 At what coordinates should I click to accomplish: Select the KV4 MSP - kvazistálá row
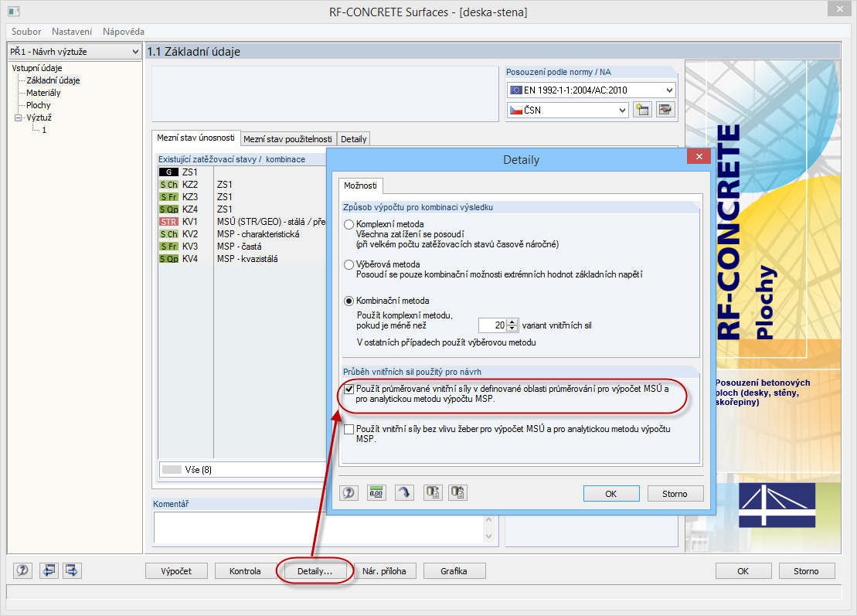click(242, 258)
